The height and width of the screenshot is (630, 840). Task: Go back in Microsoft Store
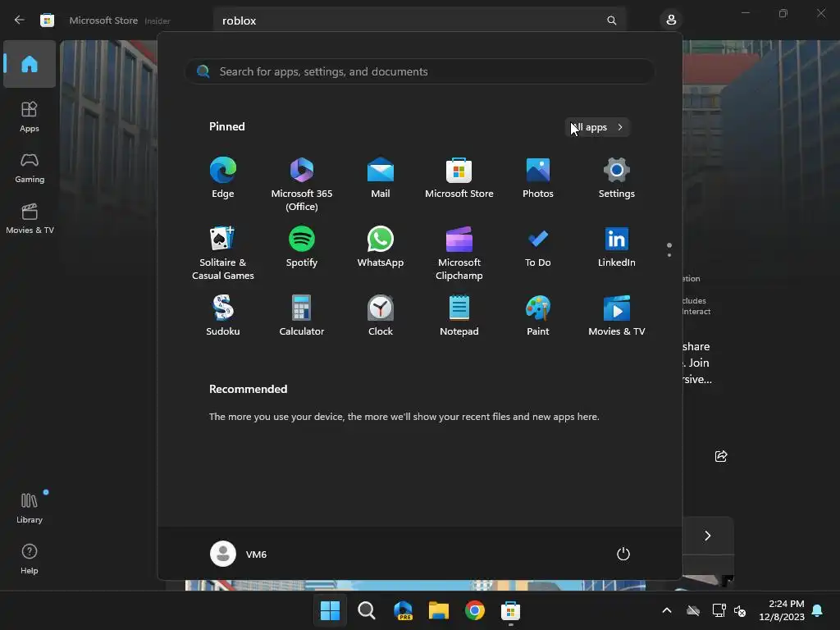(20, 20)
